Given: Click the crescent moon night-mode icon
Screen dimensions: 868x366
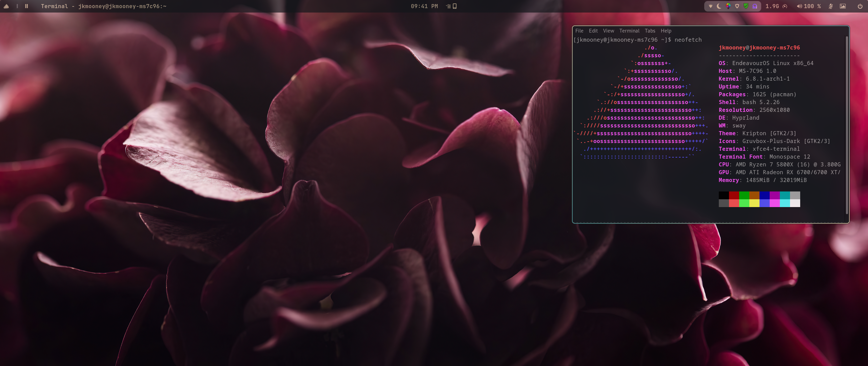Looking at the screenshot, I should [719, 6].
